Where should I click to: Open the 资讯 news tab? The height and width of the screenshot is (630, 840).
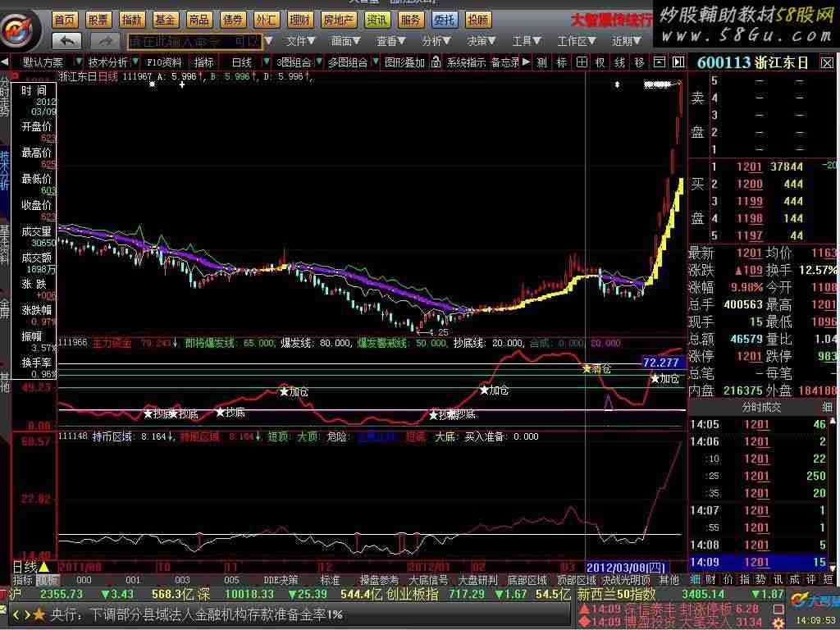click(377, 21)
